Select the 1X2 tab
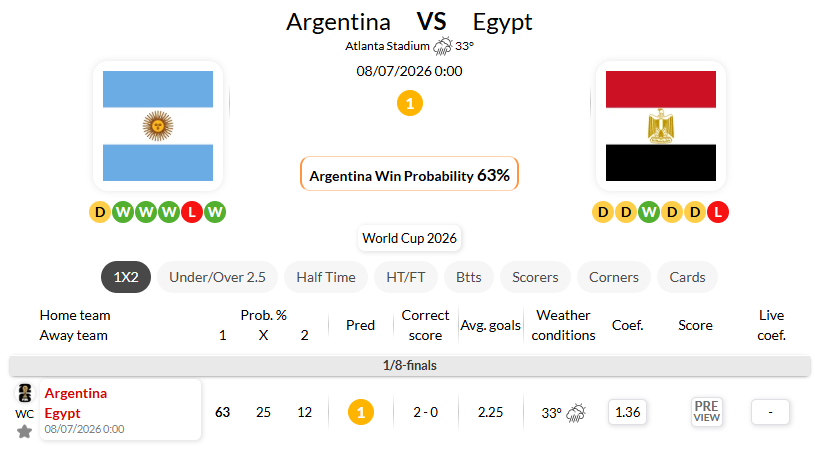The height and width of the screenshot is (453, 815). click(126, 277)
